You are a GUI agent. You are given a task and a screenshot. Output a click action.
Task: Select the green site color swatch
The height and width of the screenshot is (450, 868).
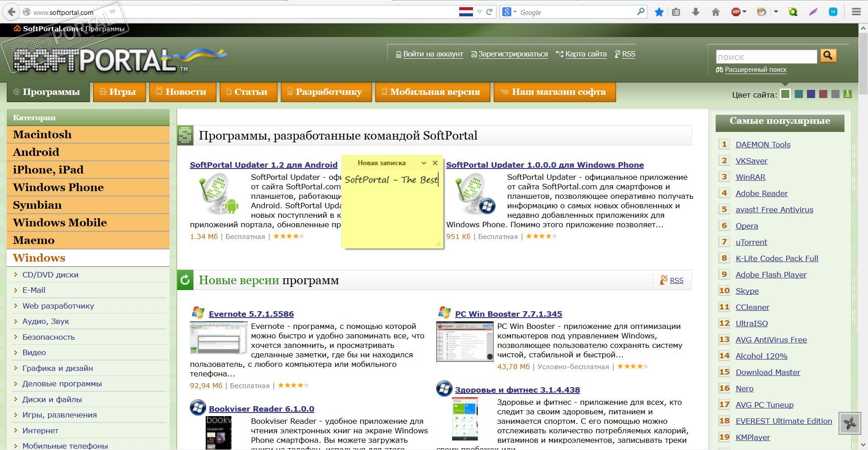pos(785,94)
